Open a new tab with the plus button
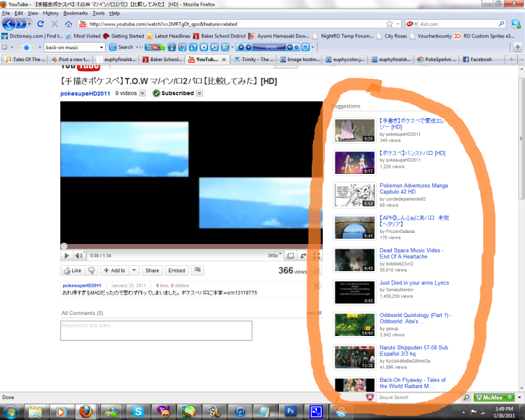This screenshot has width=525, height=420. pyautogui.click(x=511, y=59)
